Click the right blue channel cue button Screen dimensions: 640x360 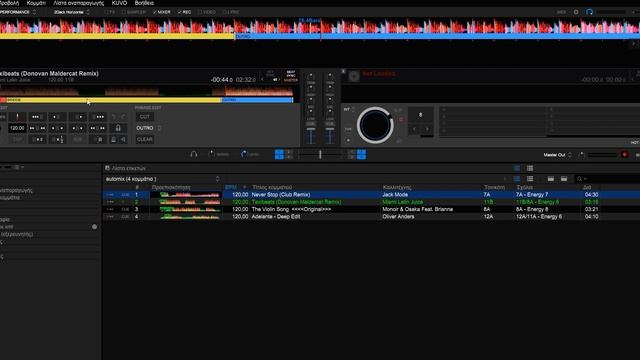pyautogui.click(x=362, y=154)
